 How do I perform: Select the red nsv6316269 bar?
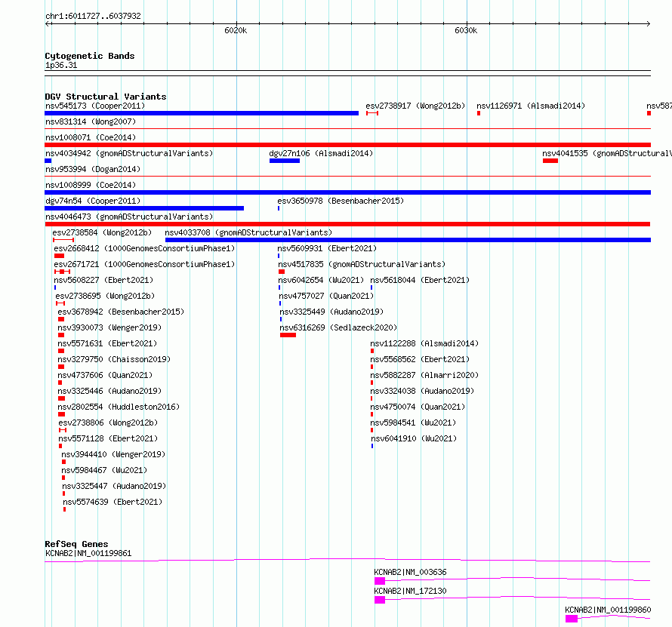pyautogui.click(x=288, y=335)
